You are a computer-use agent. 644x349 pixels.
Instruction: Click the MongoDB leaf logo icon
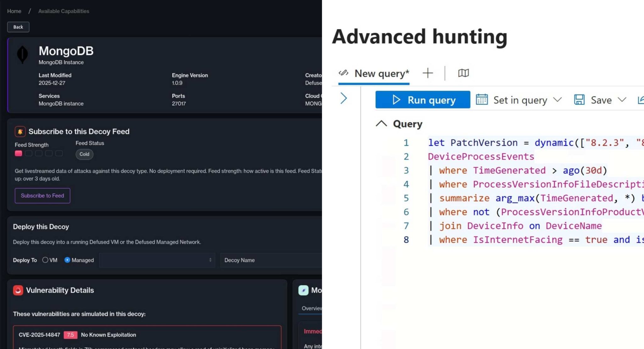(22, 54)
